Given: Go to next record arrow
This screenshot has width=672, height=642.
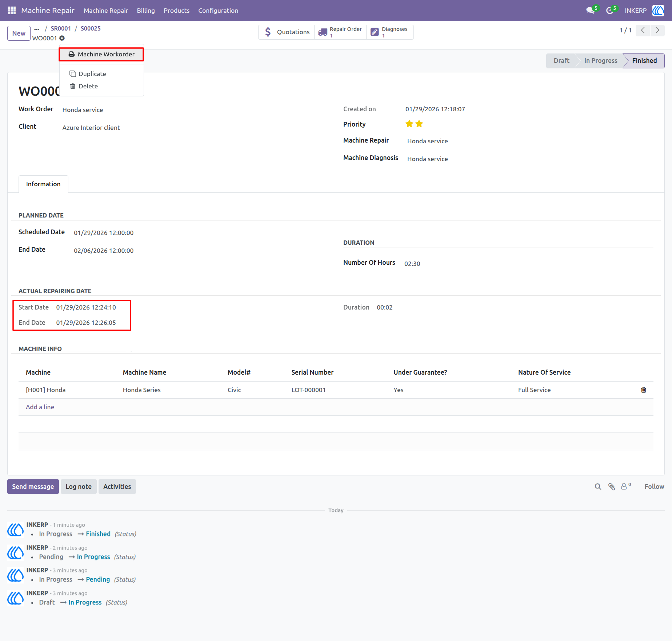Looking at the screenshot, I should coord(657,30).
